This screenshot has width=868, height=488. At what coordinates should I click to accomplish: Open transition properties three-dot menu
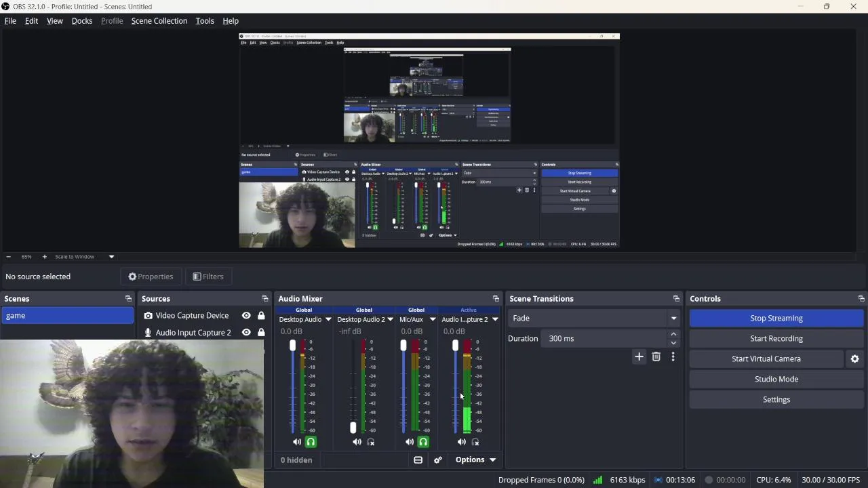[673, 357]
